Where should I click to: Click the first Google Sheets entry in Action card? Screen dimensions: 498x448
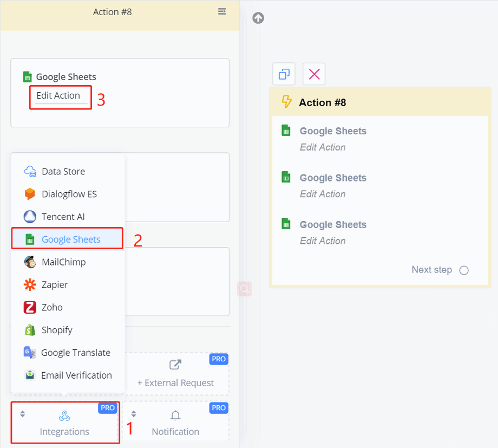pyautogui.click(x=332, y=131)
